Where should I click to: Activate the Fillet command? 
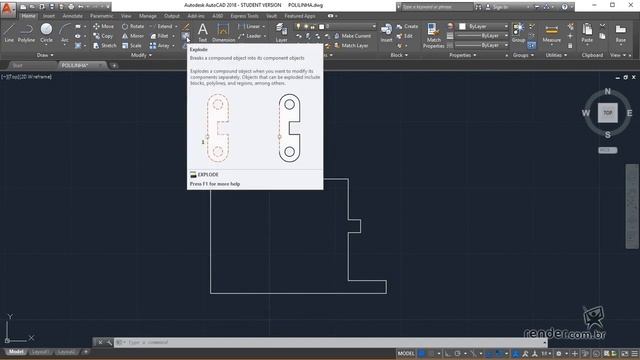coord(160,36)
